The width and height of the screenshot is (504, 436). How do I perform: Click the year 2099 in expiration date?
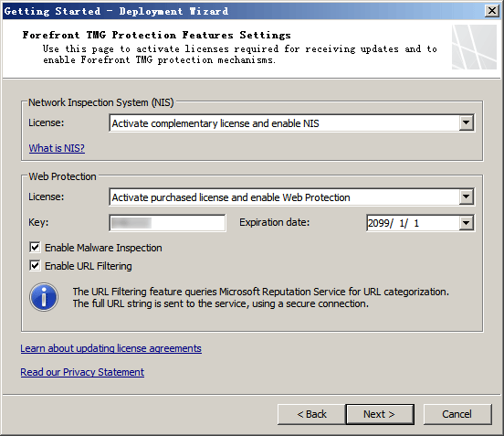(x=378, y=223)
